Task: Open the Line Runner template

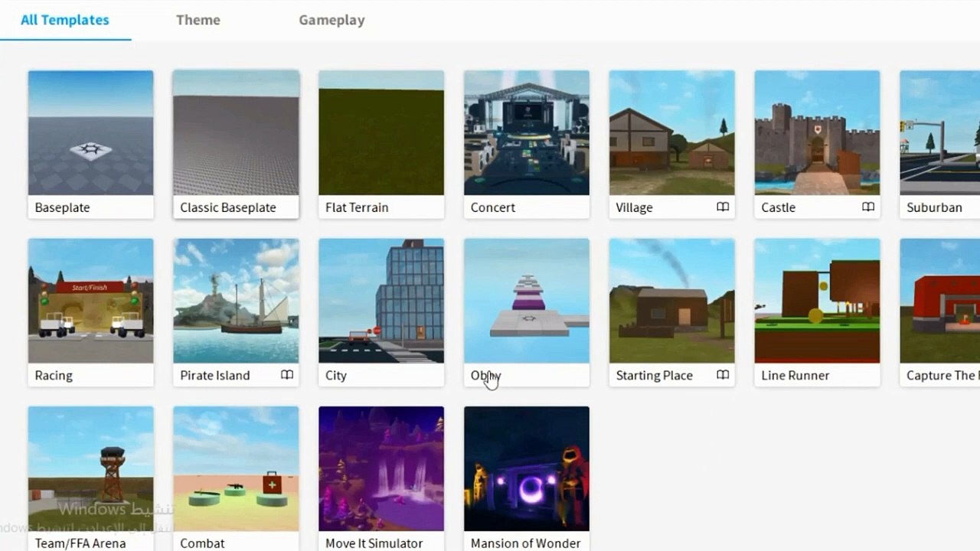Action: 818,312
